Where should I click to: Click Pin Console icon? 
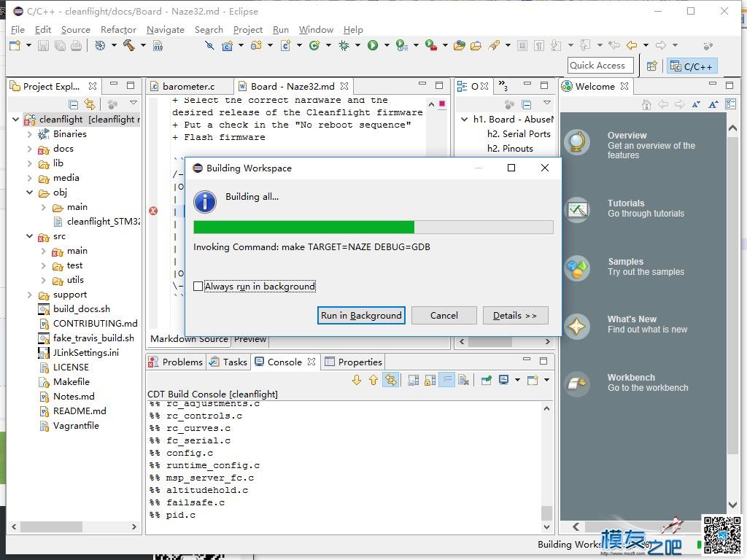click(487, 380)
